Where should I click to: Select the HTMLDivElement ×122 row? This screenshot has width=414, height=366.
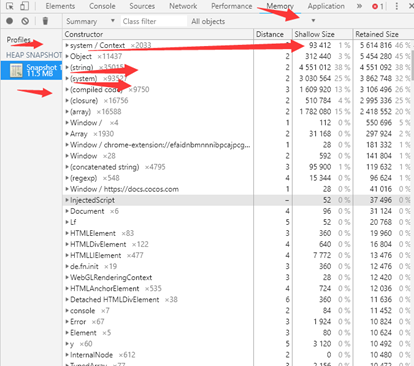[237, 244]
